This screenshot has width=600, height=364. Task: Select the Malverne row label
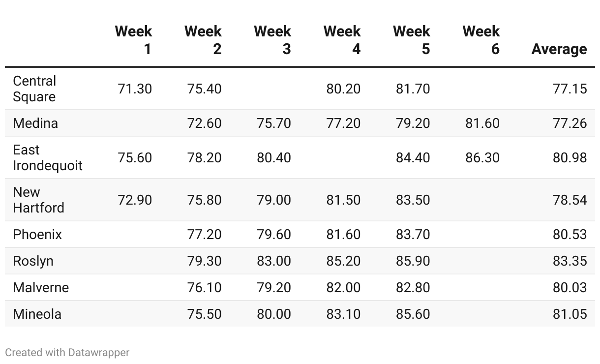pos(41,287)
